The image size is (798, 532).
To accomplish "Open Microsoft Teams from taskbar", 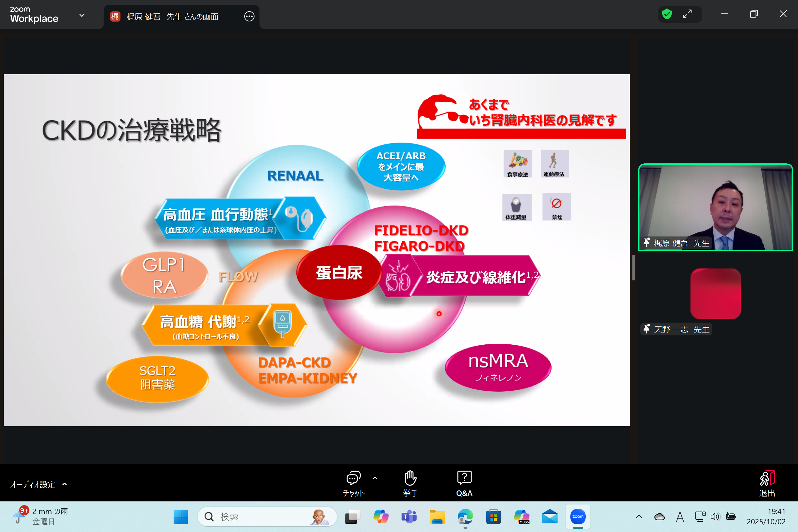I will click(409, 517).
